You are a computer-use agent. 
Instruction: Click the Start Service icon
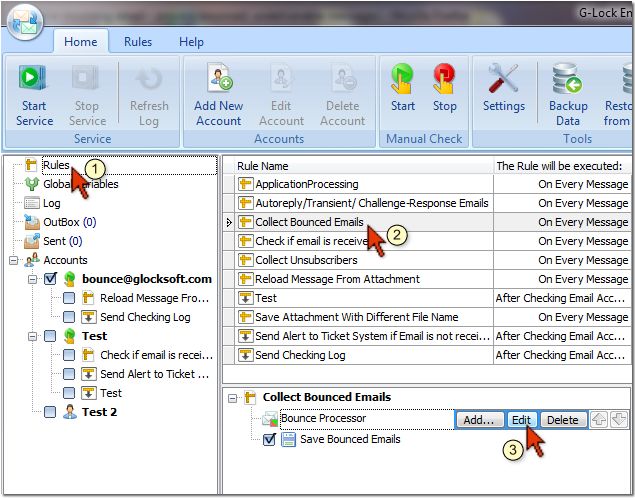33,78
